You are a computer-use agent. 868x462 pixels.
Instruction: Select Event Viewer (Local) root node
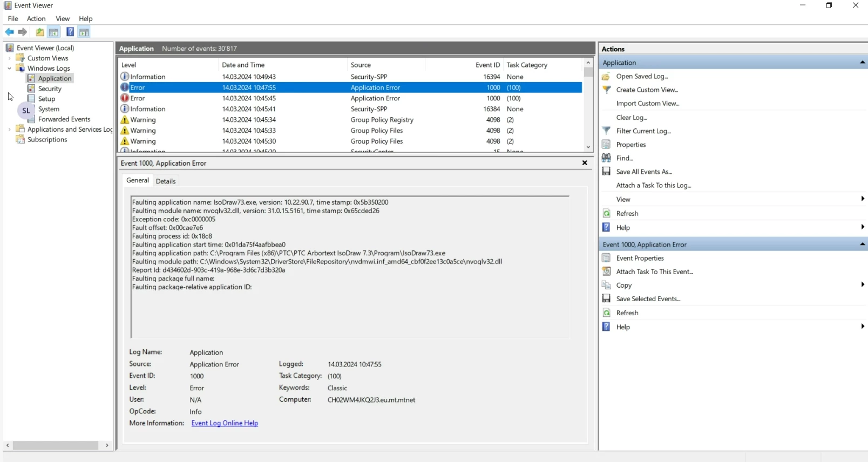tap(45, 48)
